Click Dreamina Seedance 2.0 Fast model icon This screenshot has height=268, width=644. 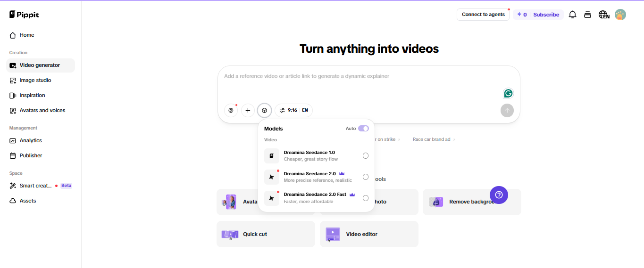pyautogui.click(x=272, y=198)
